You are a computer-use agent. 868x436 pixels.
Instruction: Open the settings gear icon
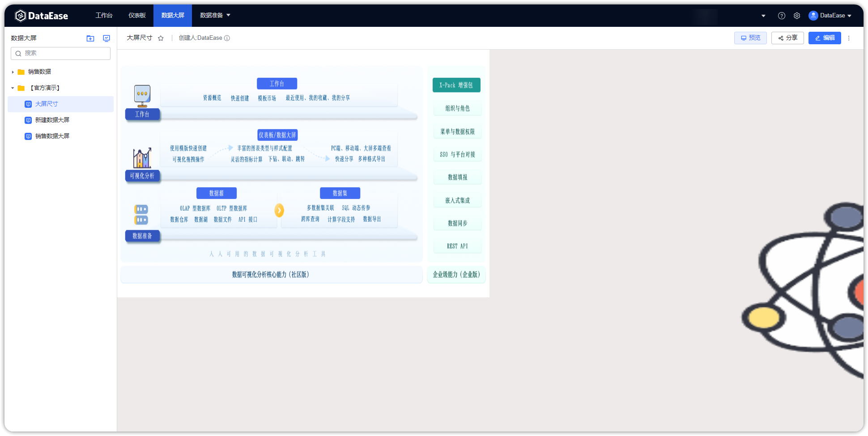coord(797,15)
